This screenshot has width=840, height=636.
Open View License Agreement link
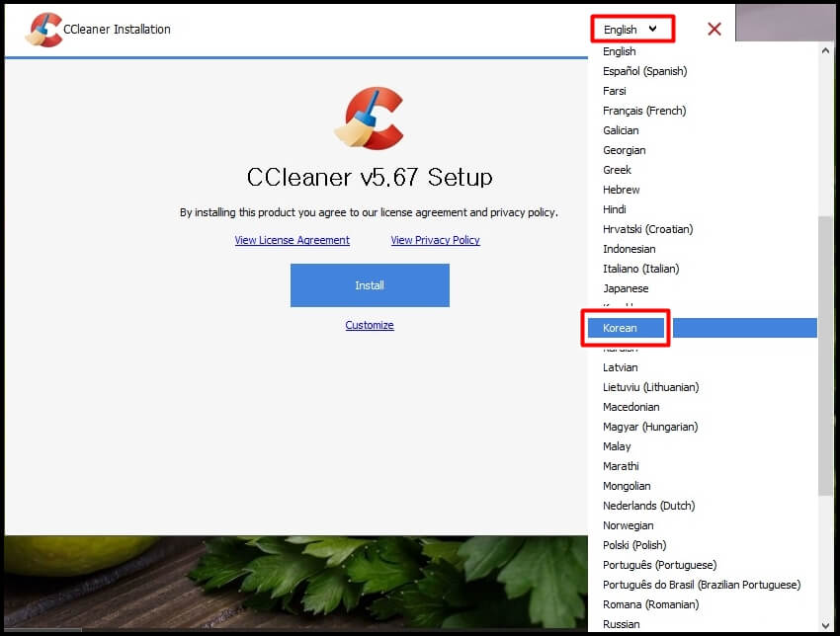point(292,240)
